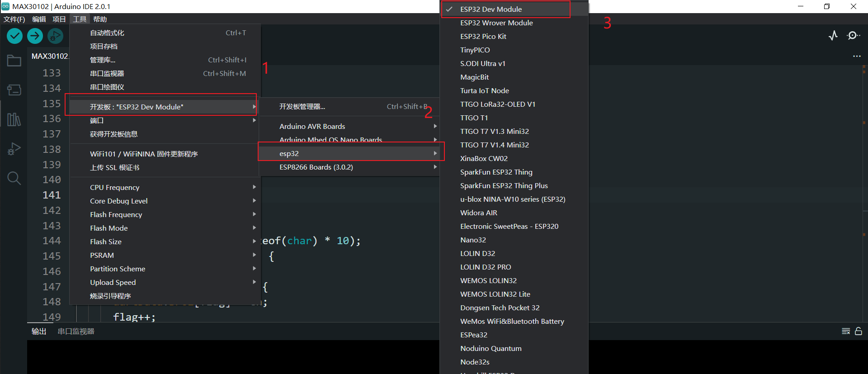The width and height of the screenshot is (868, 374).
Task: Choose 项目存档 archive sketch
Action: pos(165,46)
